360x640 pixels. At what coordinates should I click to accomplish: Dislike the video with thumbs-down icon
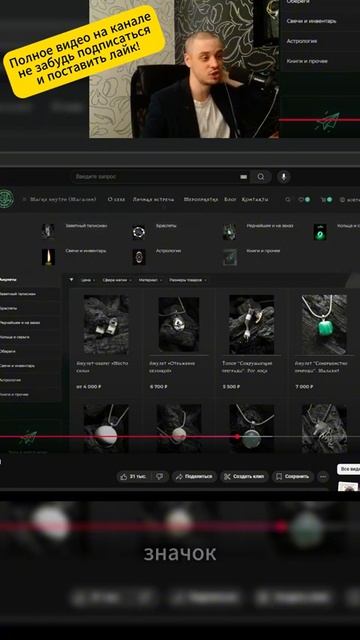(160, 476)
